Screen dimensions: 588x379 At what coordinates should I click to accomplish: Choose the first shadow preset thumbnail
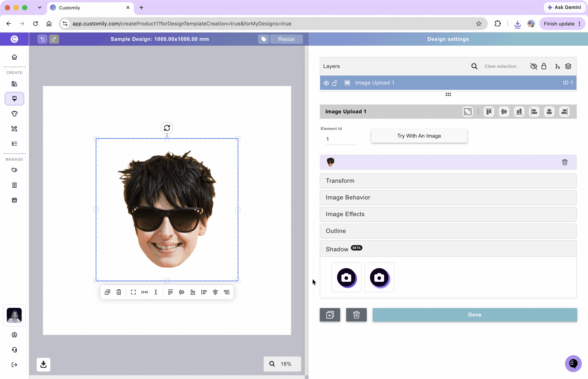point(346,278)
